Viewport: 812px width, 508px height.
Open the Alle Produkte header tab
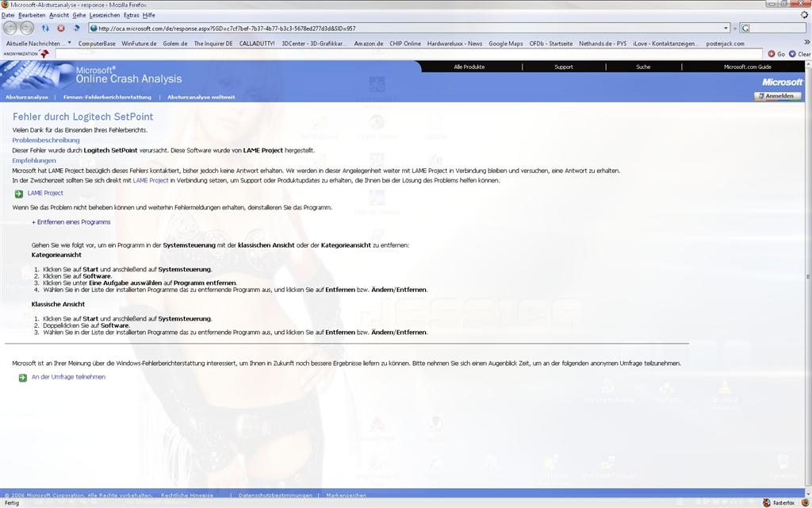469,67
